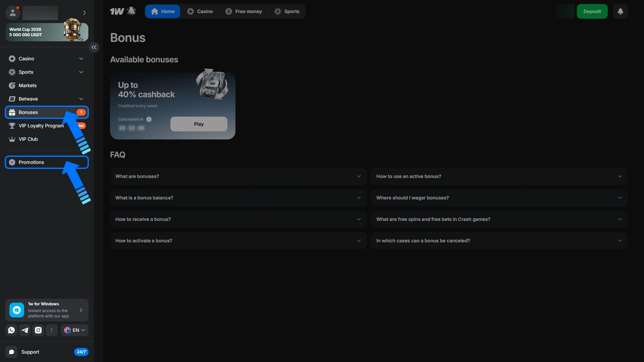Expand 'What are bonuses?' FAQ
This screenshot has height=362, width=644.
238,176
